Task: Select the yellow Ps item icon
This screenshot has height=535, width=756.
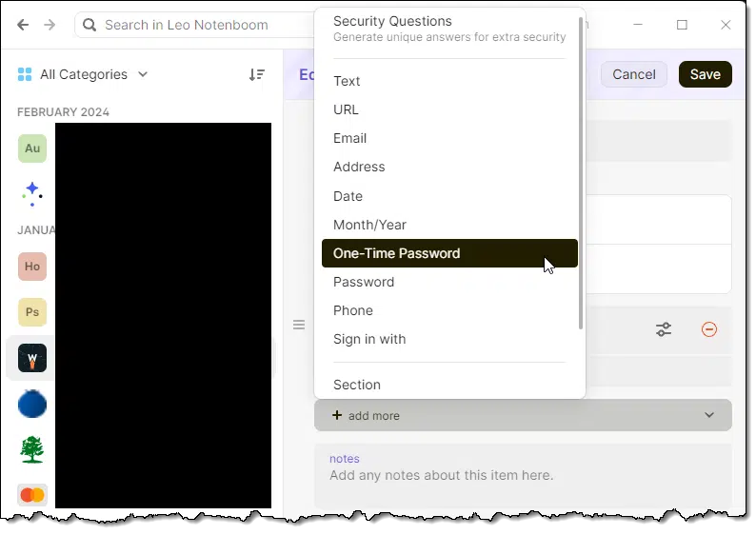Action: click(x=32, y=312)
